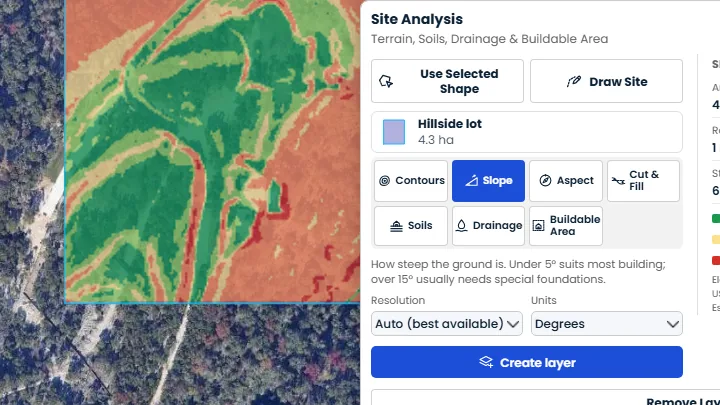Open the Buildable Area analysis tab

pos(566,226)
